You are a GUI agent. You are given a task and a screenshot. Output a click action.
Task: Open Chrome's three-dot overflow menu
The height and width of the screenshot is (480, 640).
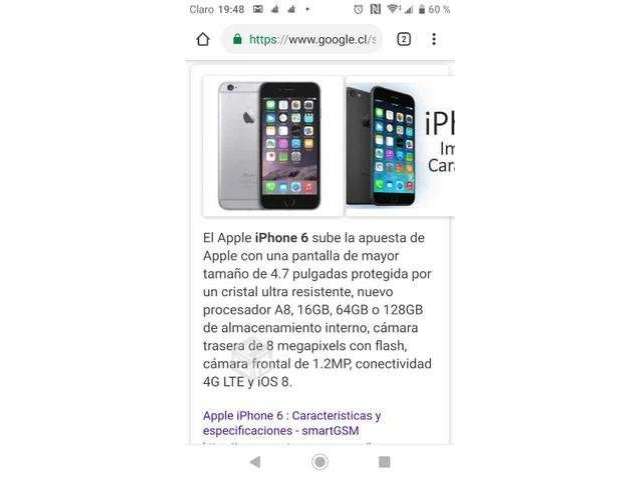(x=434, y=39)
